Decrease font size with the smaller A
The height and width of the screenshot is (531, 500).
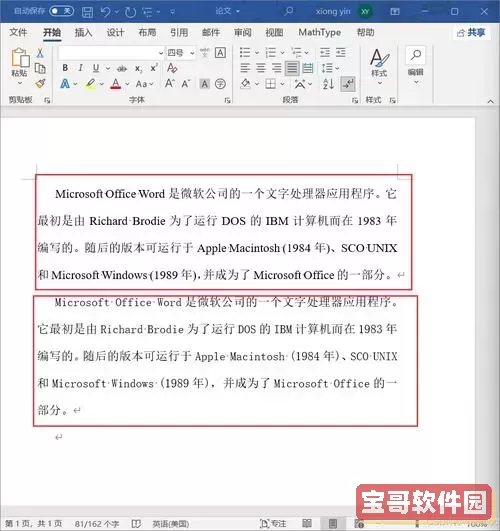(x=186, y=84)
